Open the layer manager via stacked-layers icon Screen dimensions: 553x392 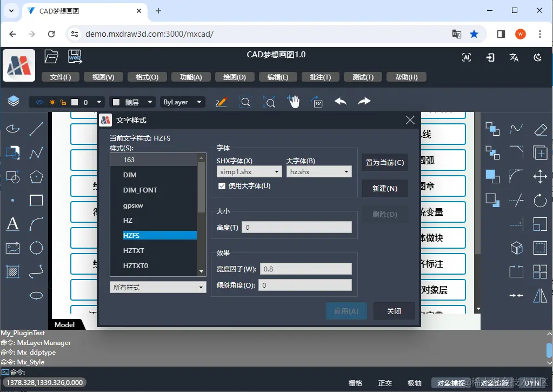13,101
